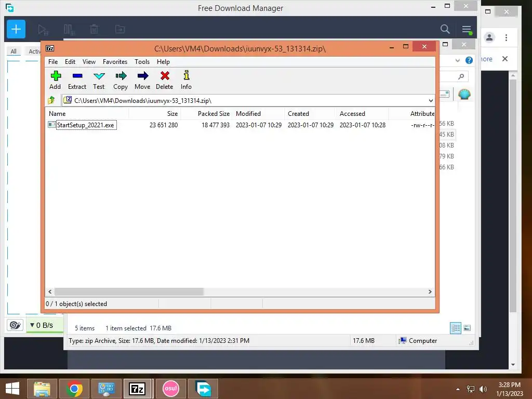The image size is (532, 399).
Task: Click the horizontal scrollbar's right arrow
Action: pos(430,292)
